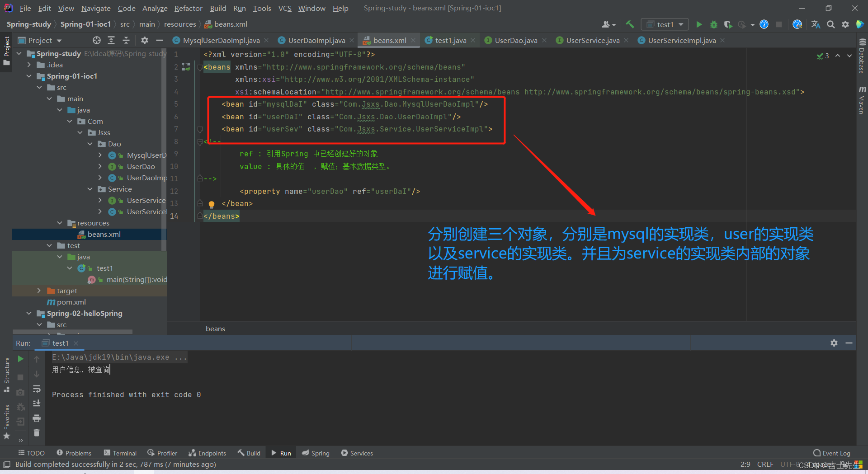Open the translate icon in the toolbar

point(816,24)
